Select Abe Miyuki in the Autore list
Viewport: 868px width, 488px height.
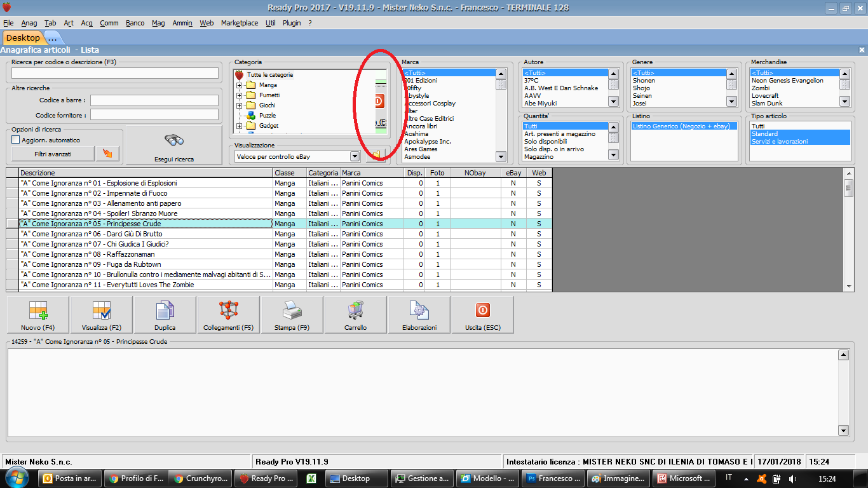pyautogui.click(x=541, y=104)
